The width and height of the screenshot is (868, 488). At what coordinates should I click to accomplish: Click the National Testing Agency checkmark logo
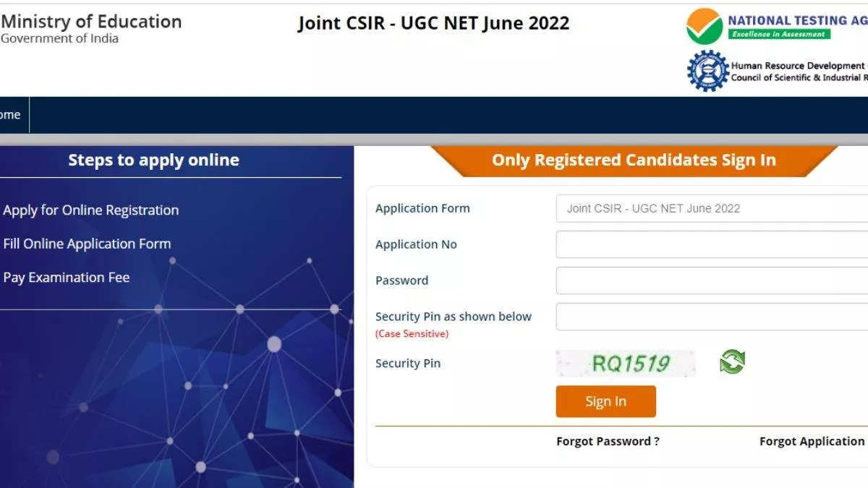click(x=705, y=27)
